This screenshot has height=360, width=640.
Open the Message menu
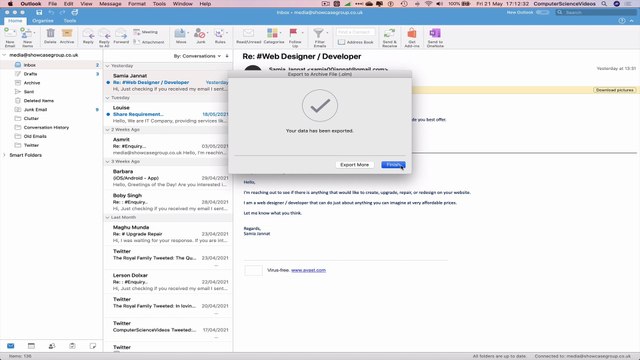(x=110, y=4)
